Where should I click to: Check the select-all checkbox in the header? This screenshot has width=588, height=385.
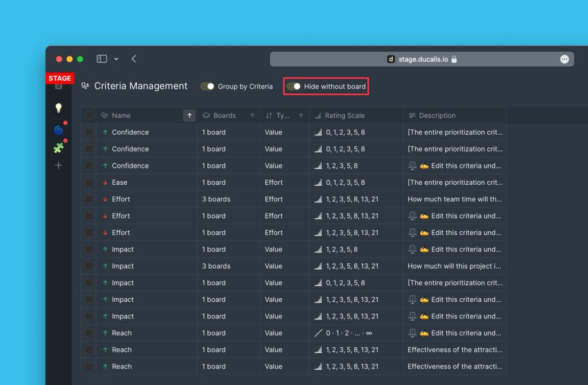coord(89,115)
